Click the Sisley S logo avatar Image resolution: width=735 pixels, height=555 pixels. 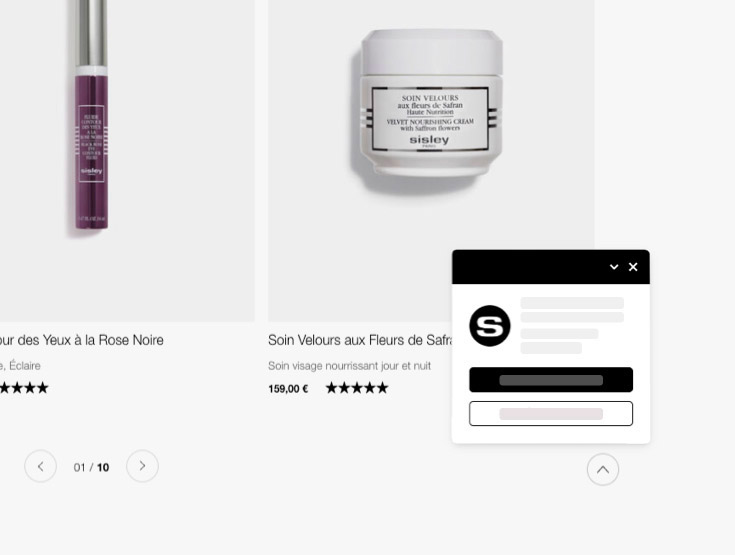[x=490, y=326]
